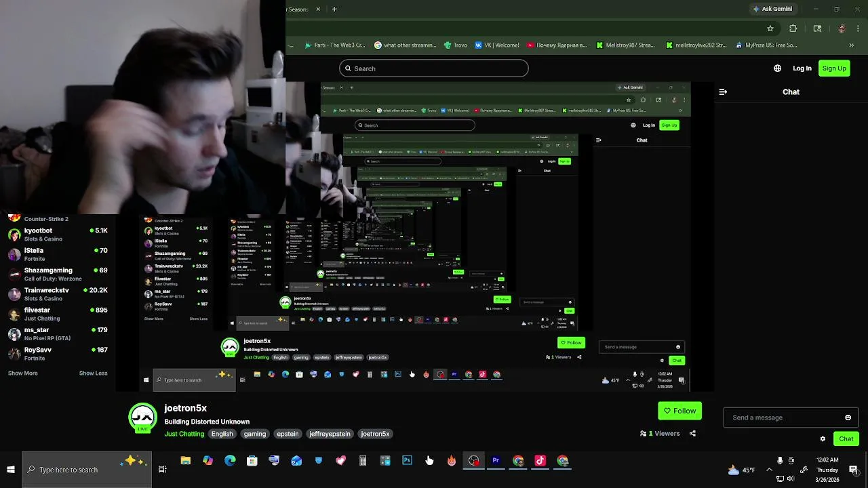868x488 pixels.
Task: Open Calculator from the taskbar
Action: click(363, 461)
